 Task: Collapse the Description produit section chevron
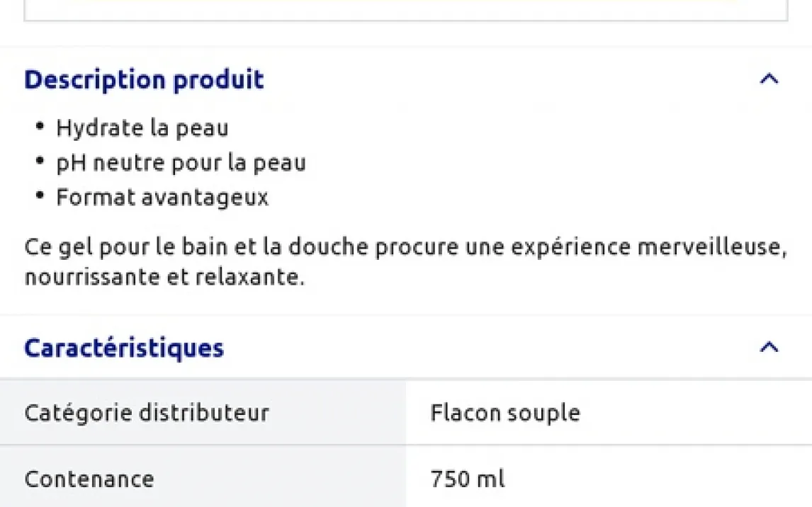769,79
